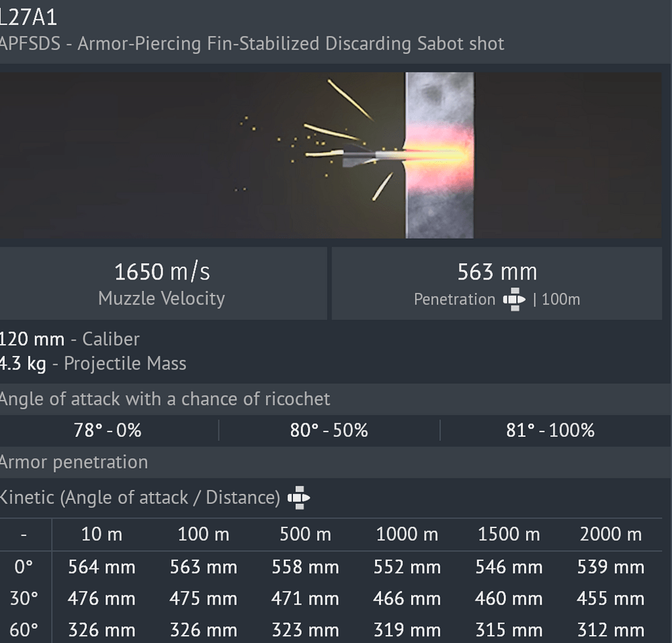Click the 81° - 100% ricochet value
Image resolution: width=672 pixels, height=643 pixels.
pyautogui.click(x=550, y=430)
